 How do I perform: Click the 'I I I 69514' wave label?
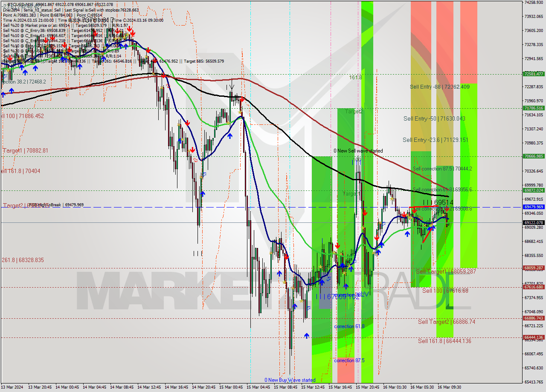tap(438, 202)
